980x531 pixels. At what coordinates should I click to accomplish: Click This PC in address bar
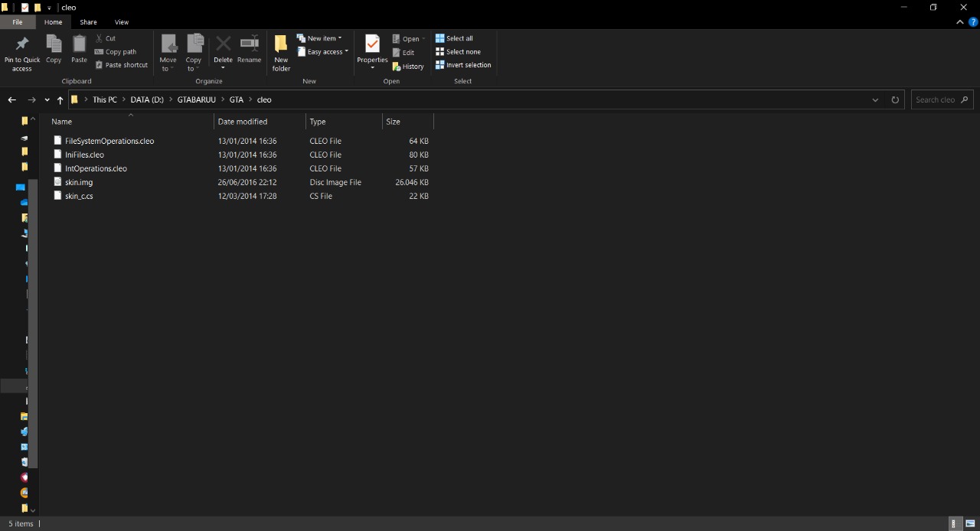coord(105,99)
